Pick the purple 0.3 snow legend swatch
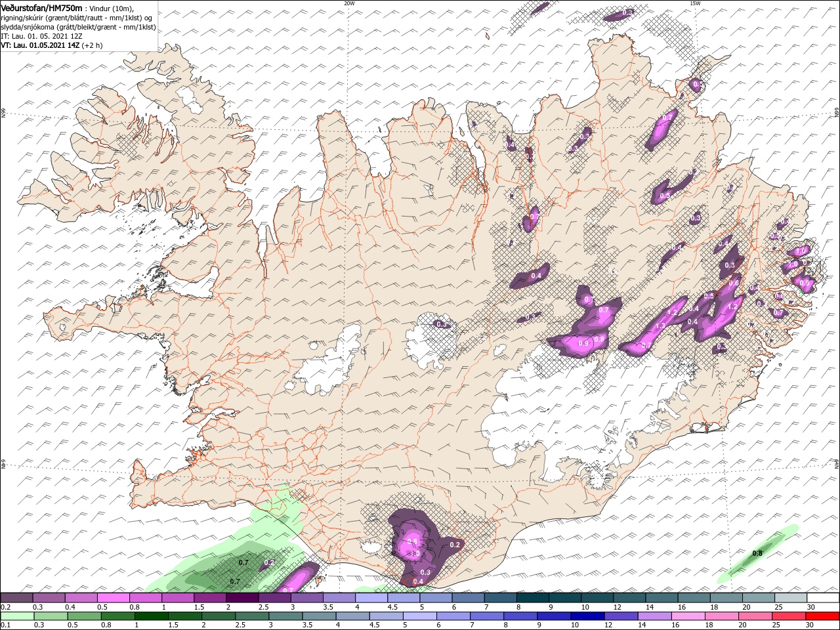The height and width of the screenshot is (630, 840). point(49,597)
